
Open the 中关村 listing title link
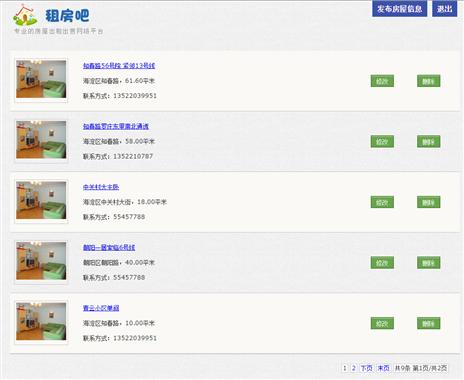coord(101,187)
